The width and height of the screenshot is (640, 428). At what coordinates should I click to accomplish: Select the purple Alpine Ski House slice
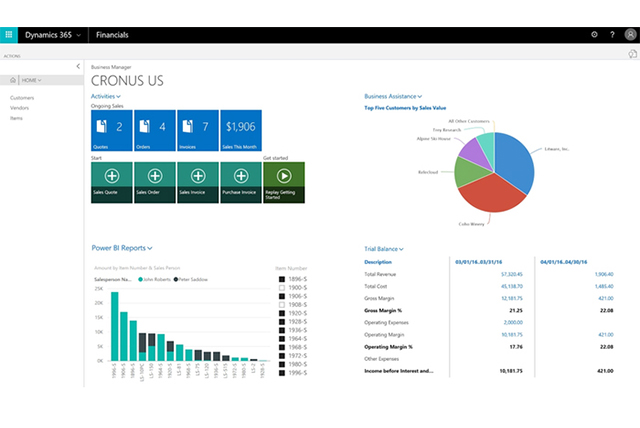(x=473, y=153)
